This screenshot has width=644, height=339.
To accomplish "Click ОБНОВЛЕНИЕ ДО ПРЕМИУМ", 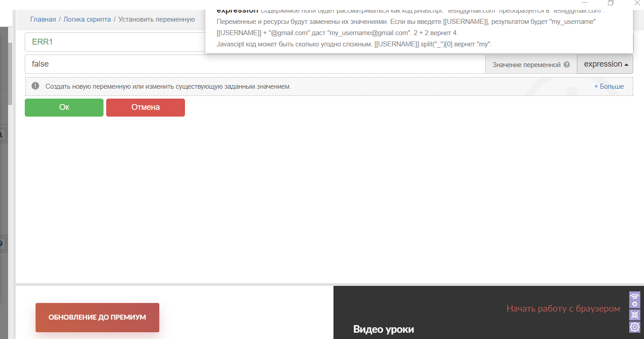I will point(97,317).
